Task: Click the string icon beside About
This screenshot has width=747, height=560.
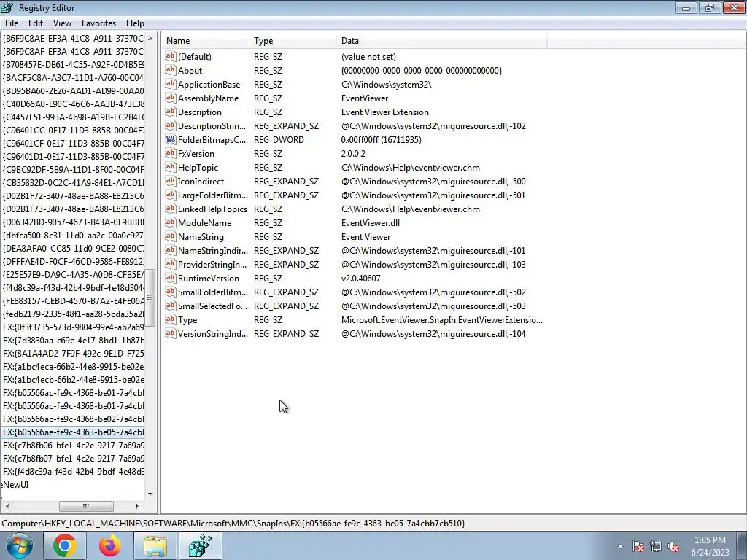Action: [171, 70]
